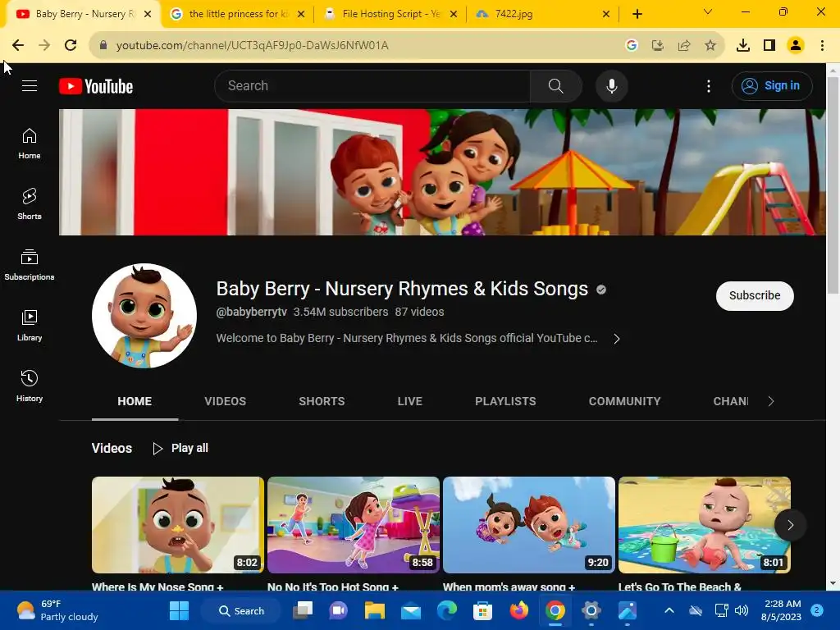Show hidden system tray icons chevron

669,610
